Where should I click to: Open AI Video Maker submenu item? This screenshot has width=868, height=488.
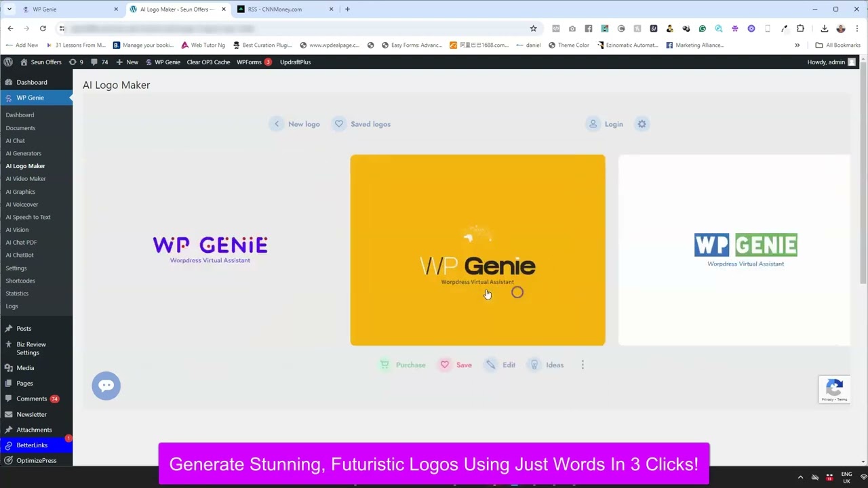click(26, 178)
